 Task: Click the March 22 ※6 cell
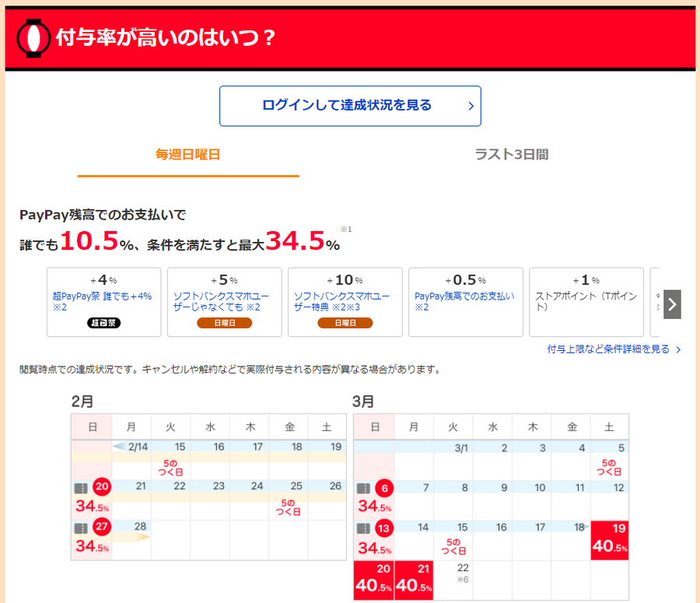point(453,580)
